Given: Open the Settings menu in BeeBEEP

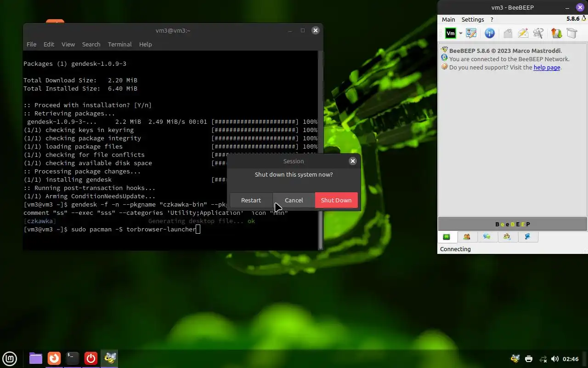Looking at the screenshot, I should click(x=473, y=19).
